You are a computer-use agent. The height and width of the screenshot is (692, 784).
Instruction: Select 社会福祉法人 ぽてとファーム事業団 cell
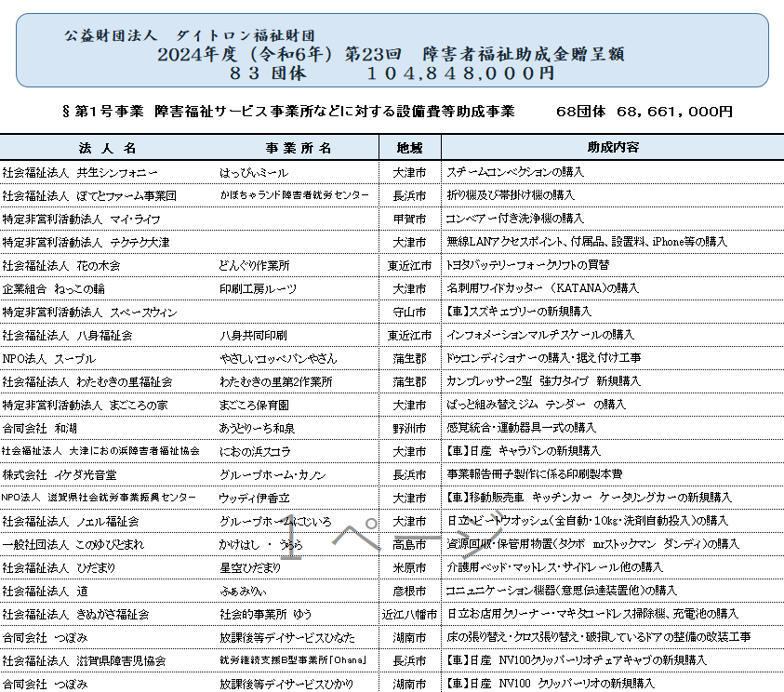tap(89, 196)
